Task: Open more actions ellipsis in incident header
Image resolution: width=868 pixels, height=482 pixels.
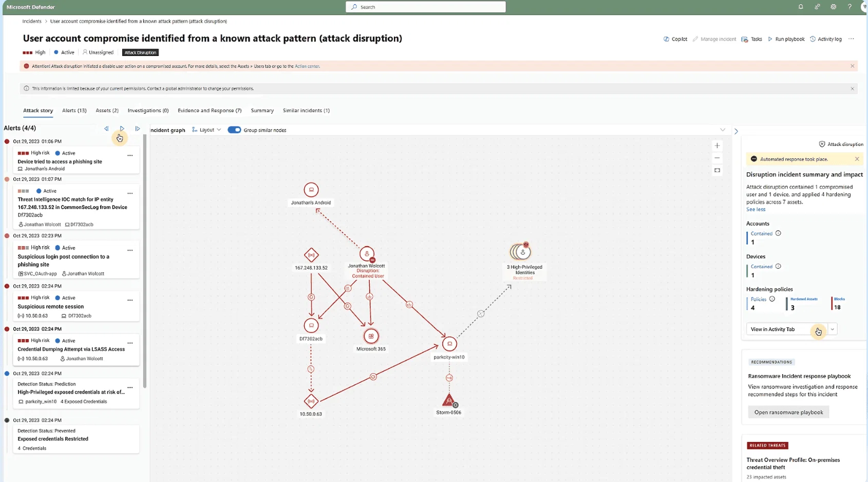Action: coord(851,39)
